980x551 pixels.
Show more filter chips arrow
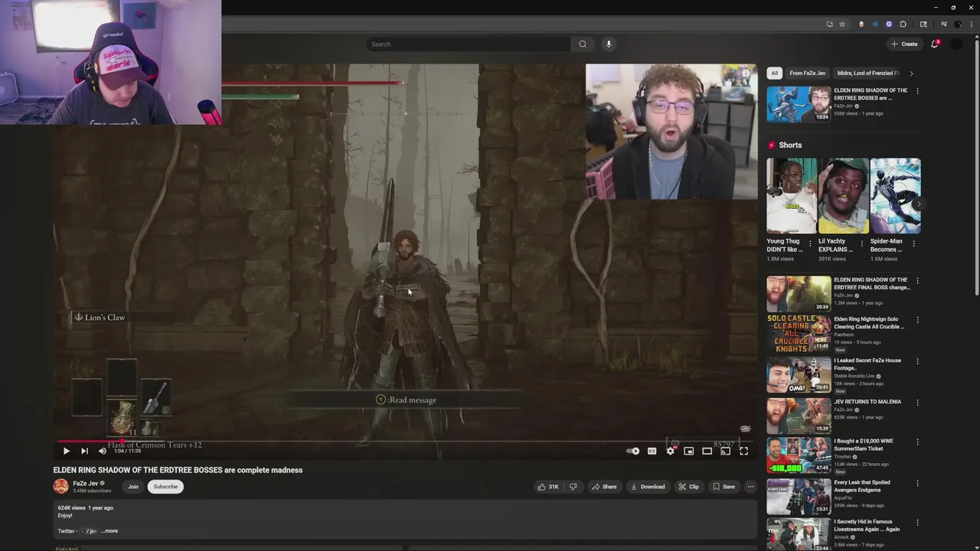[911, 73]
